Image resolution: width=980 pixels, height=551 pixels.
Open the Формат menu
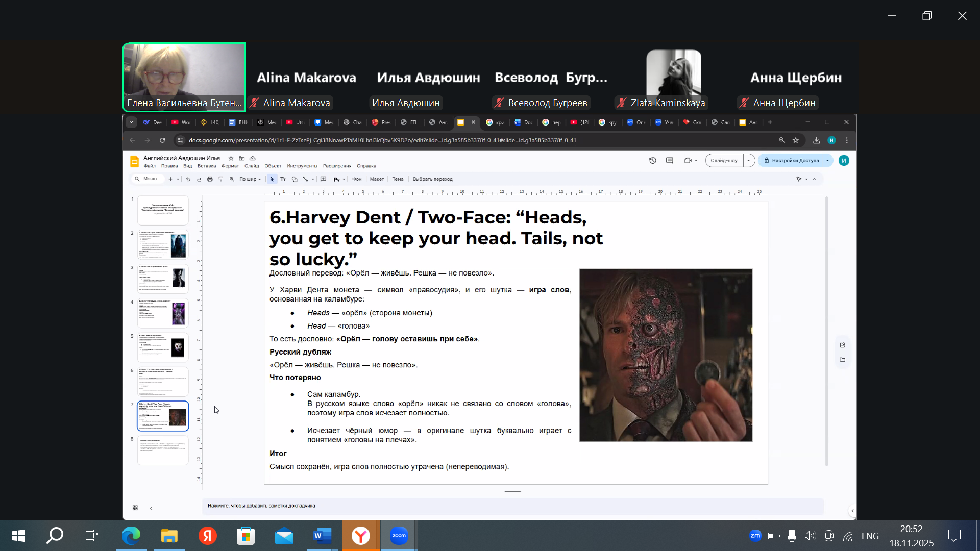point(230,166)
